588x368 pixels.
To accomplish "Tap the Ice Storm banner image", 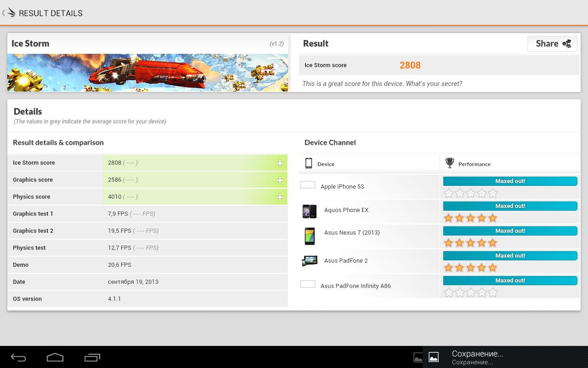I will [147, 73].
